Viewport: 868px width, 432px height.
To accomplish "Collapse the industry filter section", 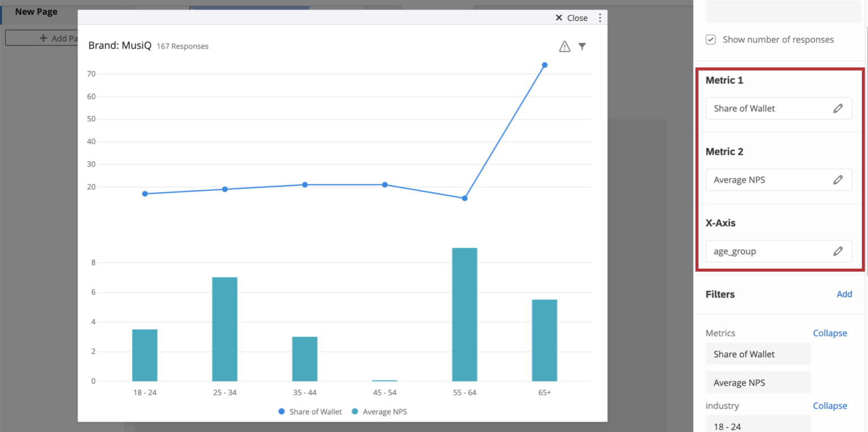I will [830, 405].
